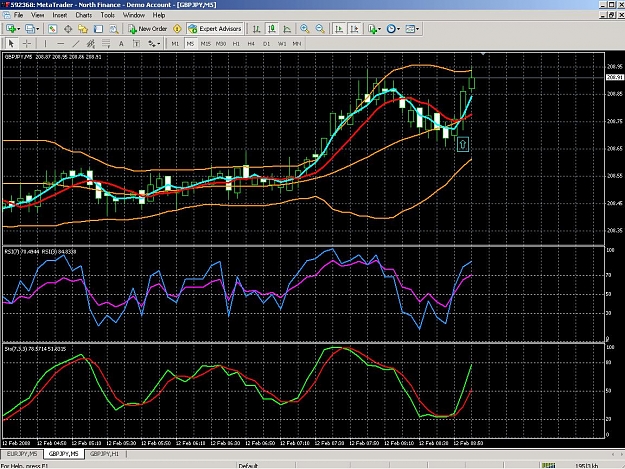625x469 pixels.
Task: Select the M30 timeframe
Action: 221,43
